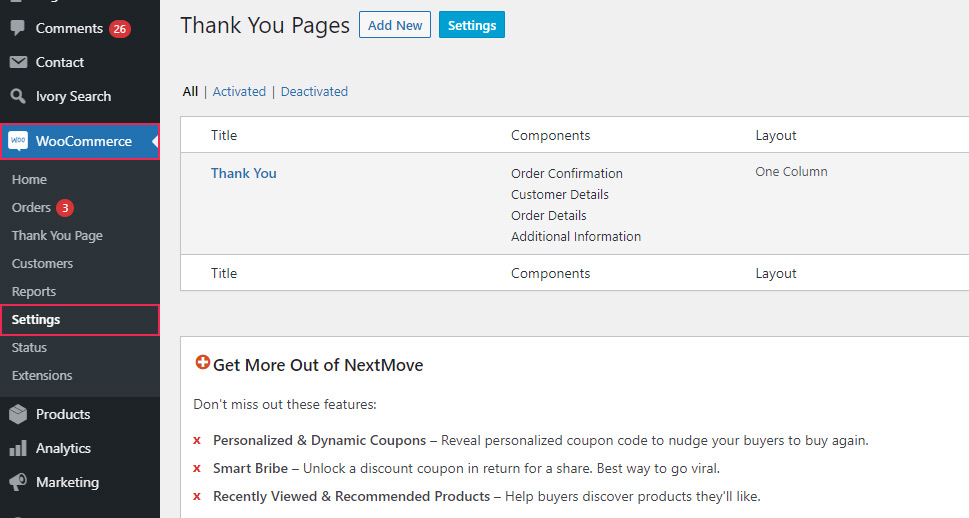Click the Add New button
The height and width of the screenshot is (518, 969).
pos(395,25)
